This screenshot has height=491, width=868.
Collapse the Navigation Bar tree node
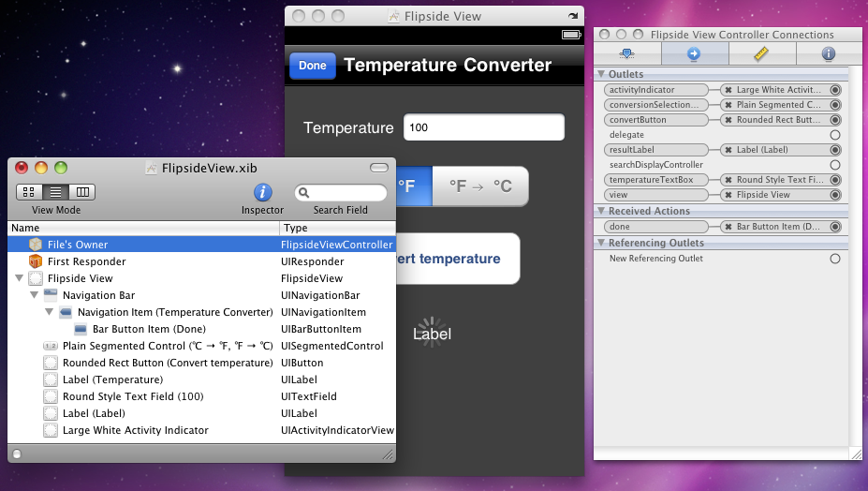tap(35, 295)
